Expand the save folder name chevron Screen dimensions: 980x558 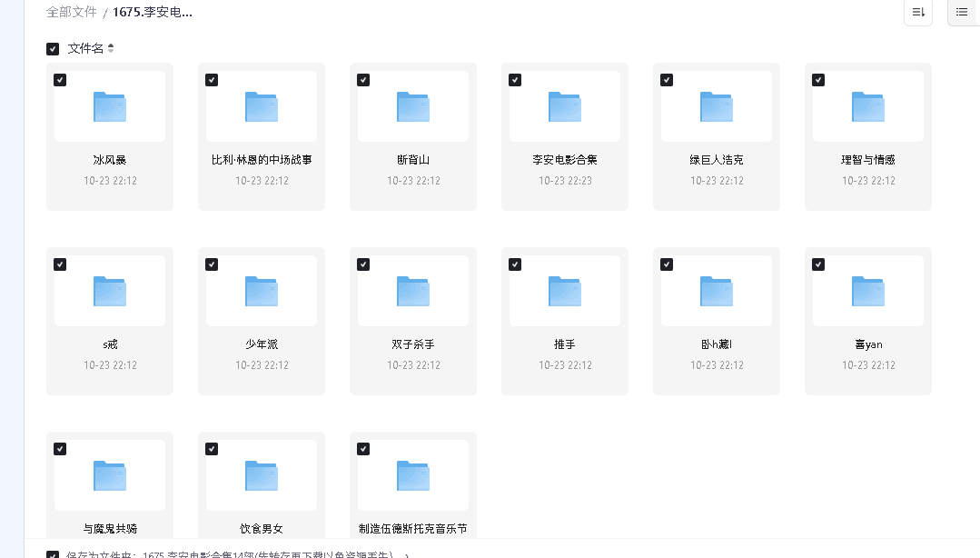tap(407, 553)
